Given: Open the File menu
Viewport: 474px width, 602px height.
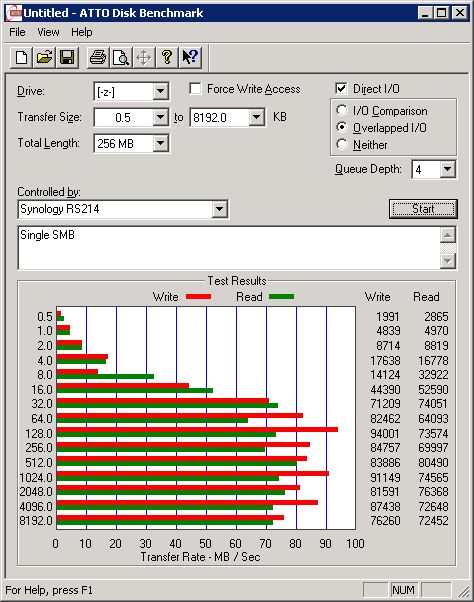Looking at the screenshot, I should point(17,32).
